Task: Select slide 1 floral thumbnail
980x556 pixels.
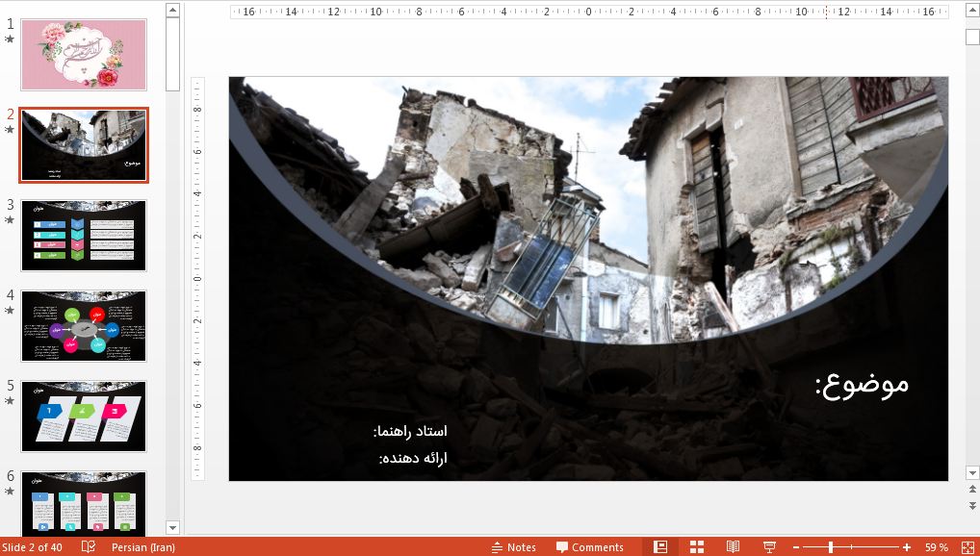Action: 84,55
